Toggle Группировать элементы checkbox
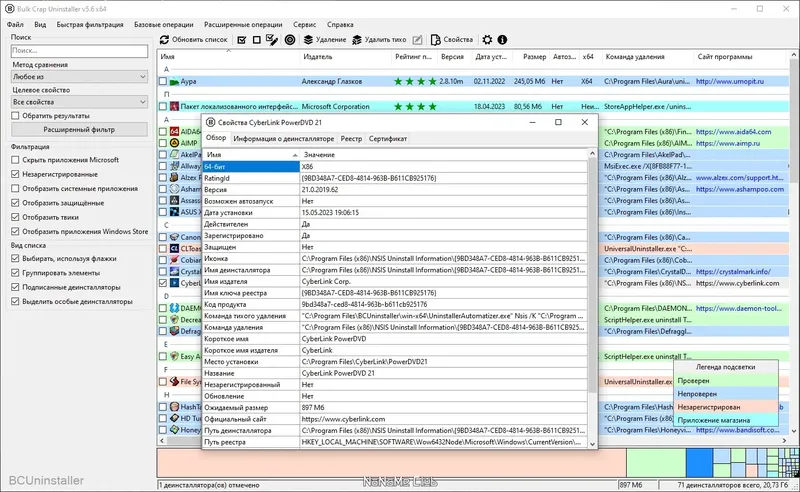Viewport: 800px width, 492px height. click(15, 273)
